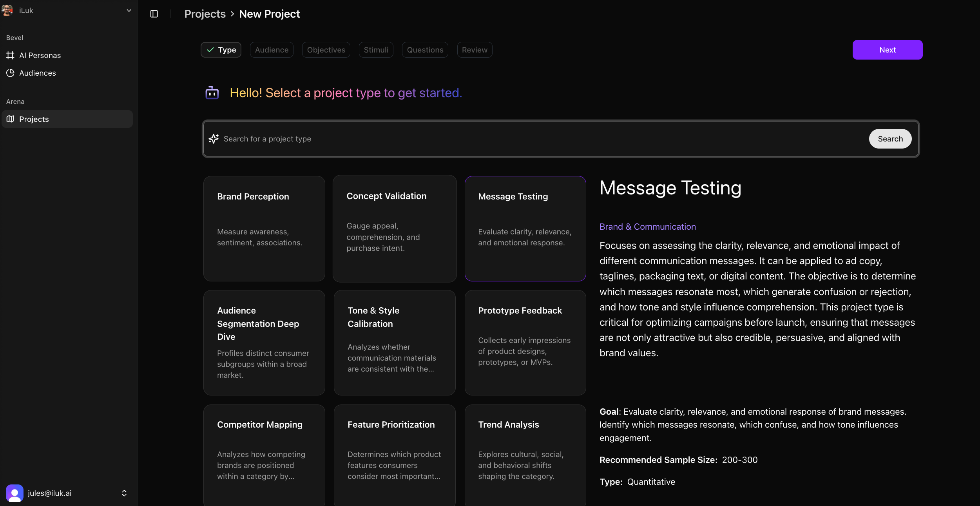This screenshot has width=980, height=506.
Task: Click the Search button
Action: [x=890, y=139]
